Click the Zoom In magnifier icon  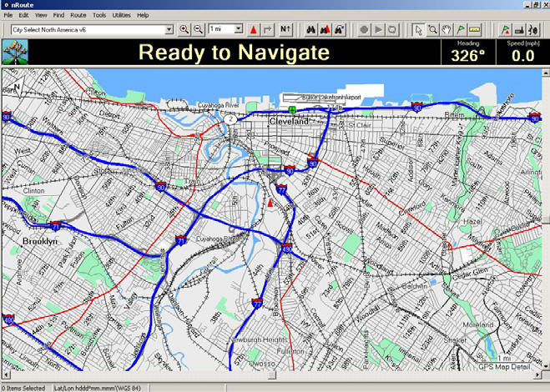point(184,30)
